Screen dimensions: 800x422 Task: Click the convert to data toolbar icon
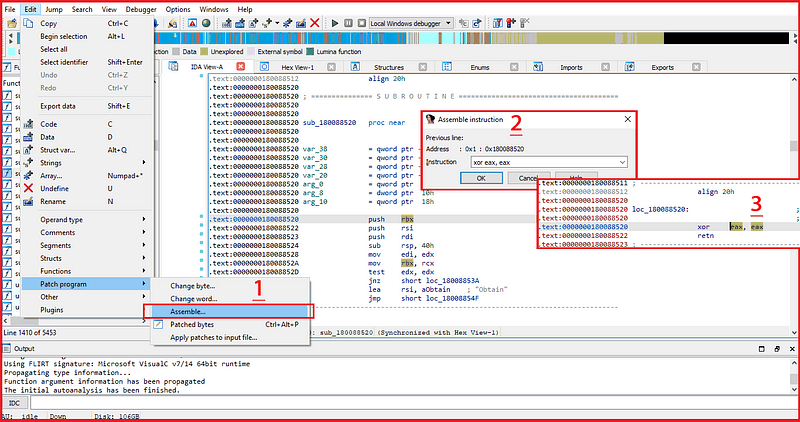[x=240, y=23]
